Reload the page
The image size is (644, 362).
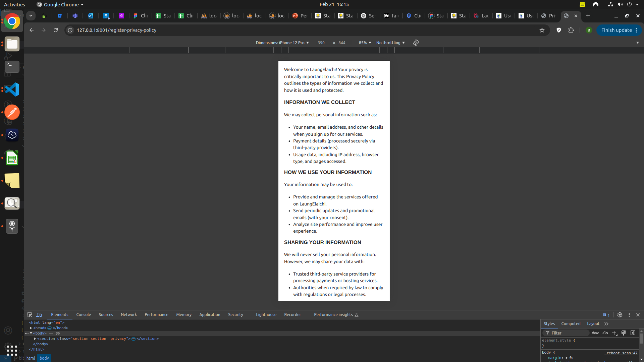[56, 30]
